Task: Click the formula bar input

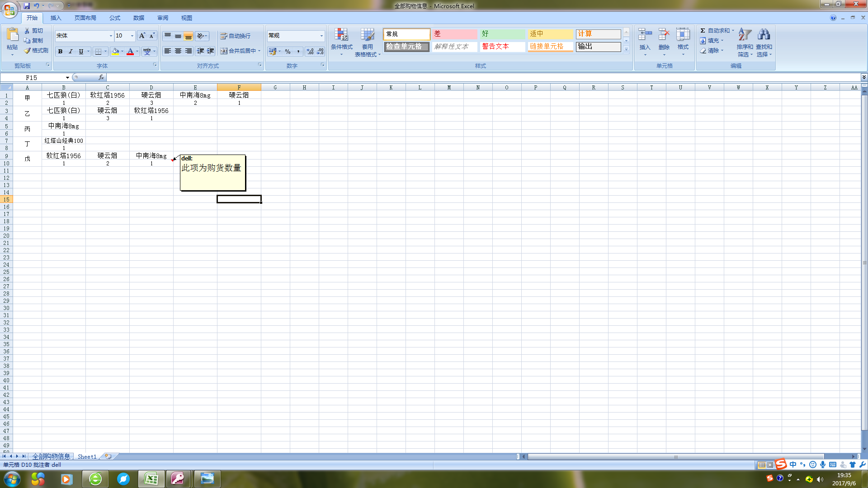Action: [x=484, y=77]
